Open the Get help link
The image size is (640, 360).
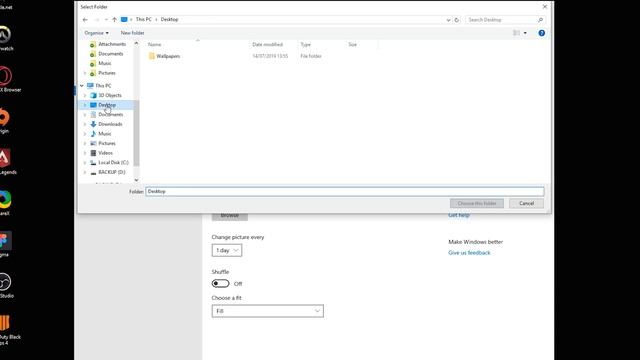pos(459,216)
